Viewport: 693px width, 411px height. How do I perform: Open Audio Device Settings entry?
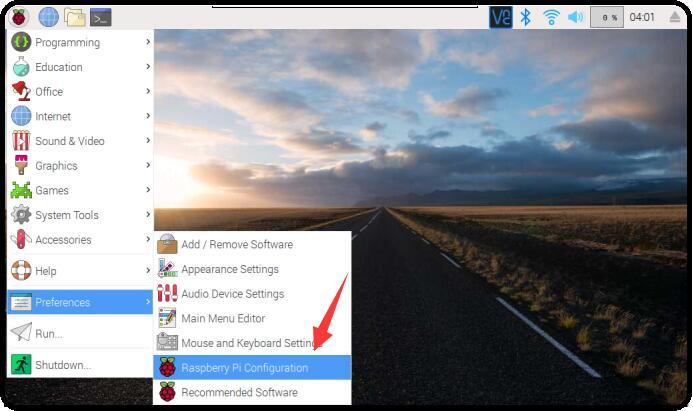(x=252, y=293)
